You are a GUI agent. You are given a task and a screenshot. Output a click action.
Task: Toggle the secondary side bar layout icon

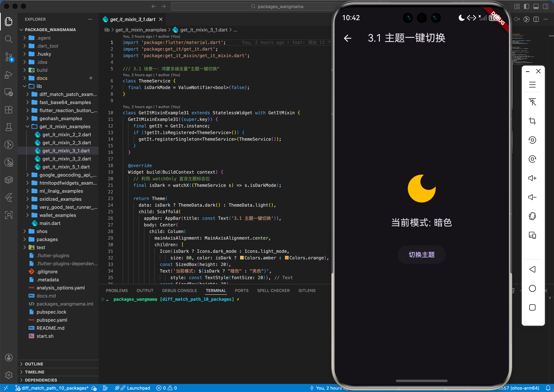545,7
